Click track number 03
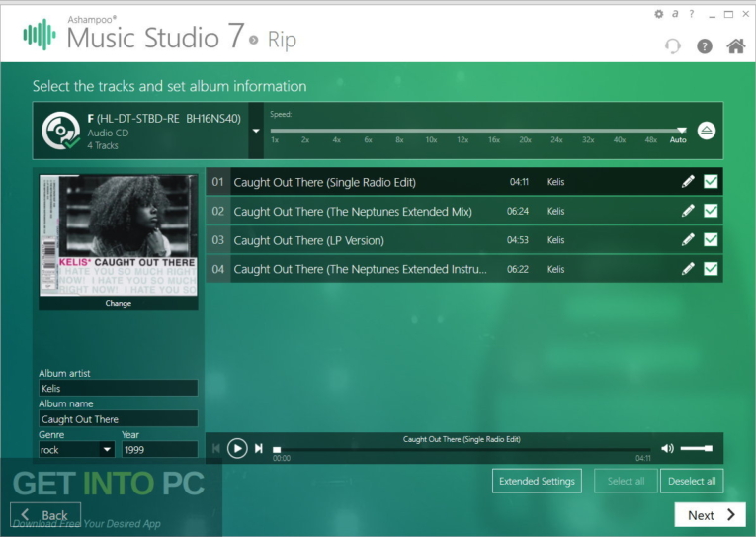This screenshot has width=756, height=537. click(218, 239)
